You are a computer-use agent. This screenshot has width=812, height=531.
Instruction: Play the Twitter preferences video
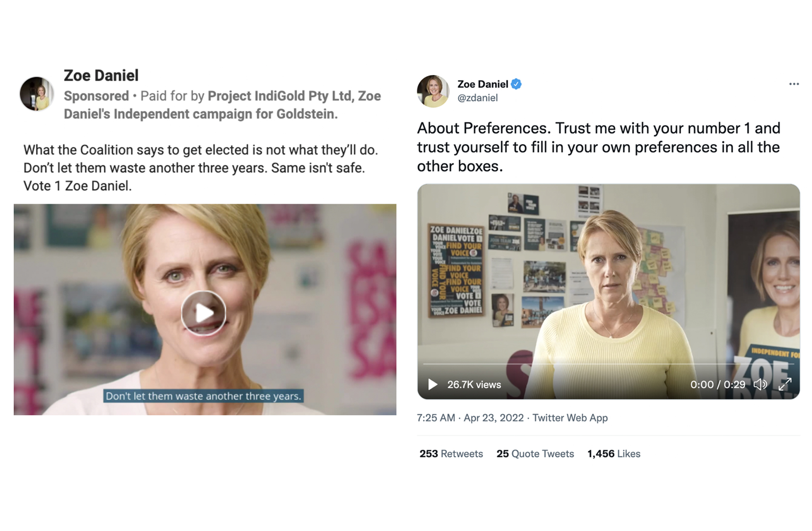(433, 385)
